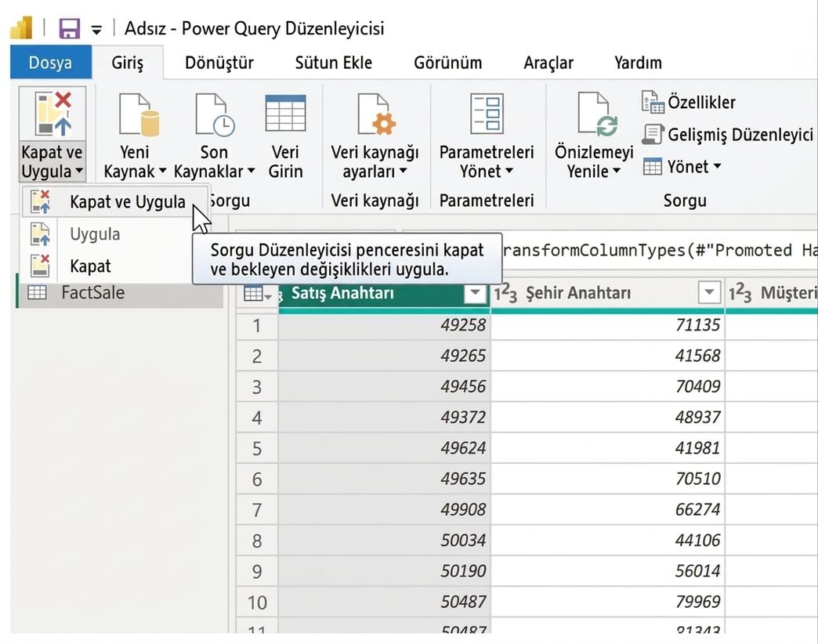Switch to the Görünüm tab
Image resolution: width=818 pixels, height=644 pixels.
447,63
